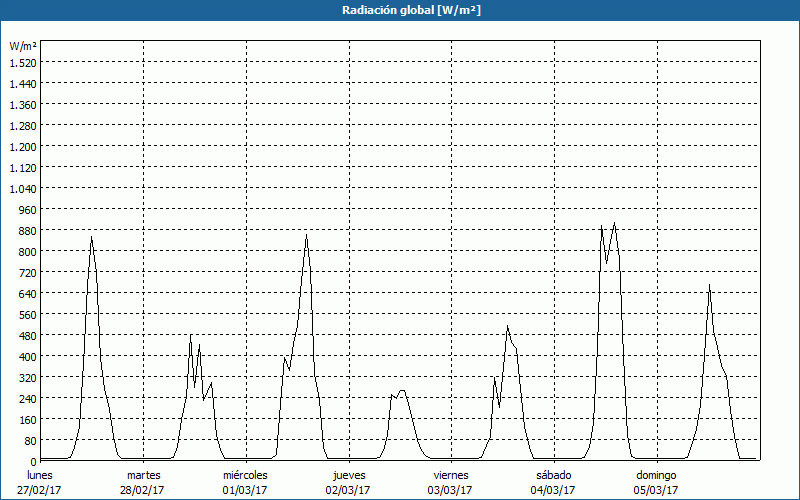Click Monday's radiation peak on the curve
This screenshot has height=500, width=800.
[91, 237]
